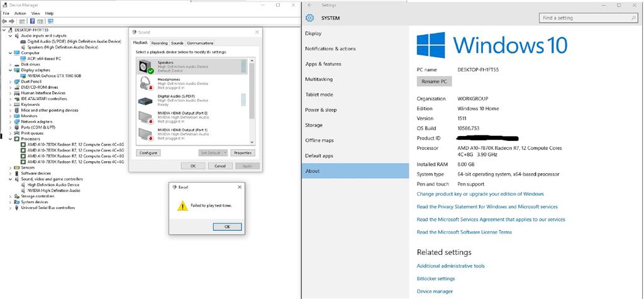
Task: Click the Settings gear icon beside SYSTEM
Action: point(309,18)
